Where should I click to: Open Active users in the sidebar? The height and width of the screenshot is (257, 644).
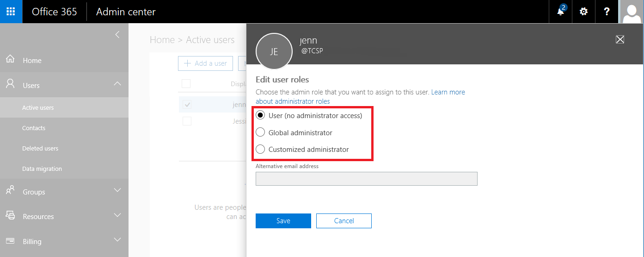pyautogui.click(x=38, y=107)
